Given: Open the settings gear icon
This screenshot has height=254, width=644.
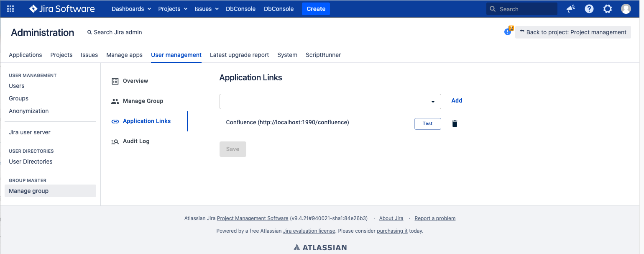Looking at the screenshot, I should tap(608, 9).
